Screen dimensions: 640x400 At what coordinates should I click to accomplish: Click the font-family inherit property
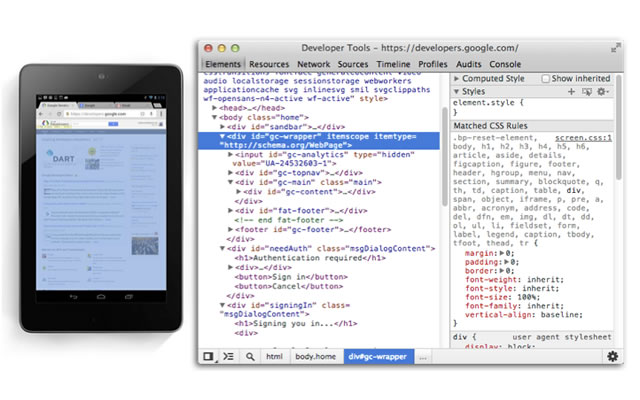tap(514, 306)
